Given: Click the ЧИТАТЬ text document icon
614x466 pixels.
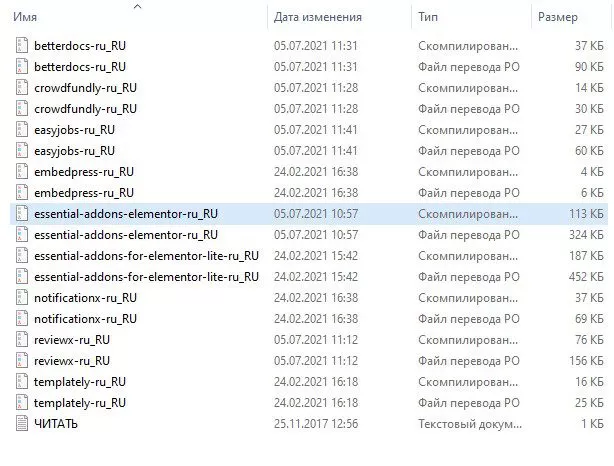Looking at the screenshot, I should click(23, 424).
